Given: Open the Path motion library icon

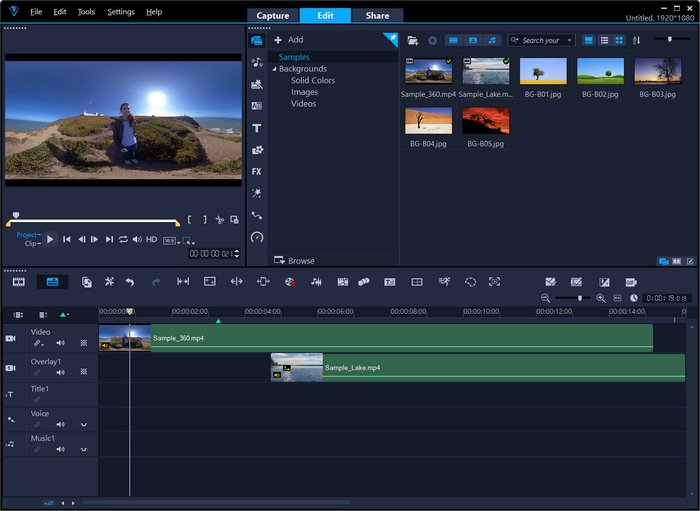Looking at the screenshot, I should [257, 215].
